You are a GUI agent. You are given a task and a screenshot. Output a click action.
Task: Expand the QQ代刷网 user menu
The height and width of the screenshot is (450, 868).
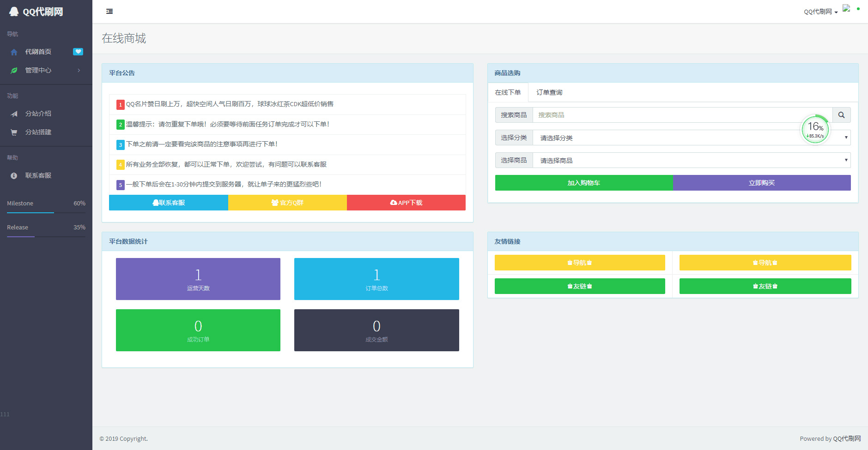[820, 12]
